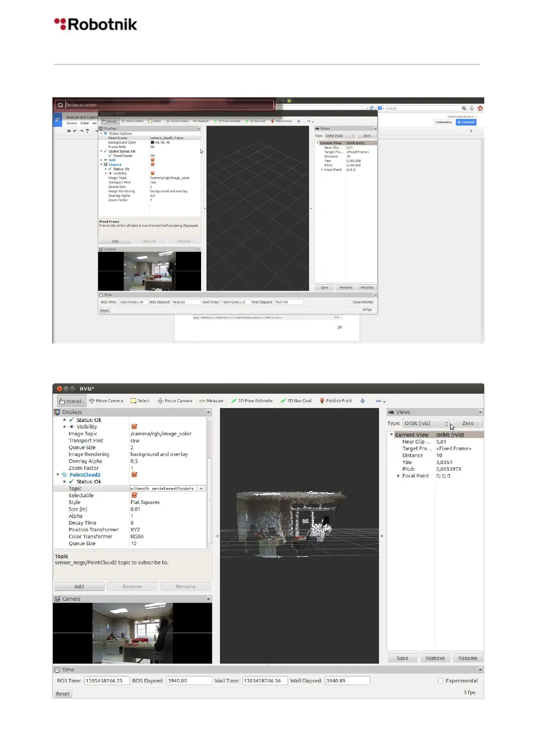Click the redo icon in Google Docs toolbar
Viewport: 534px width, 756px height.
(82, 131)
